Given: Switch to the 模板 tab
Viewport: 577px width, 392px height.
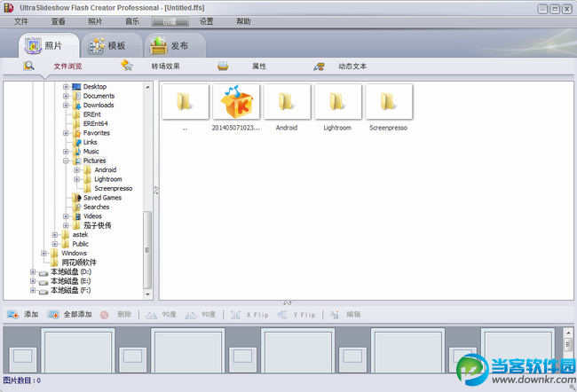Looking at the screenshot, I should pos(112,45).
